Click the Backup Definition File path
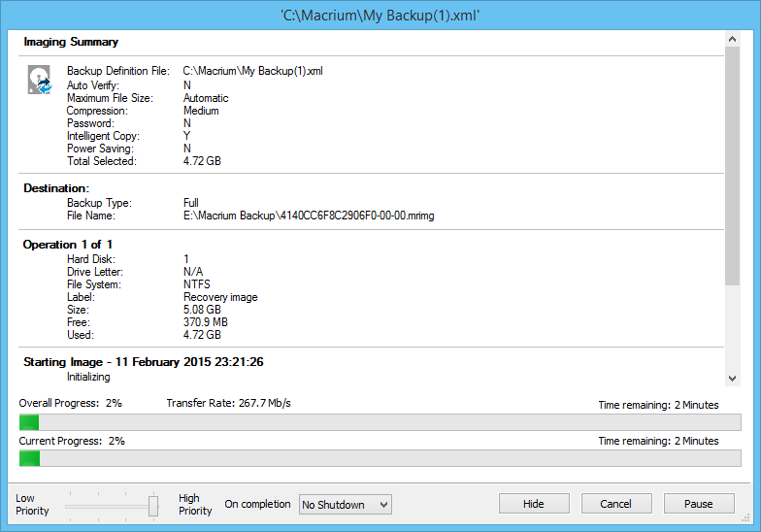The width and height of the screenshot is (761, 532). [252, 72]
